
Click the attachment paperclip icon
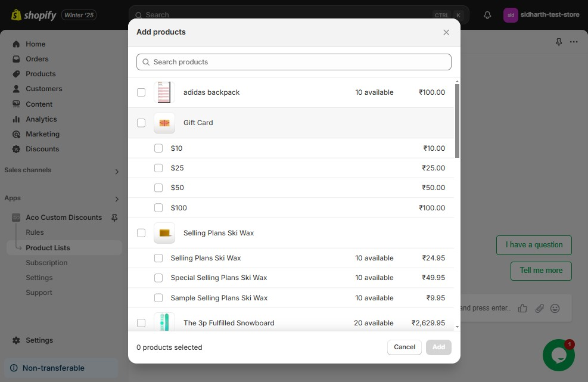[539, 308]
